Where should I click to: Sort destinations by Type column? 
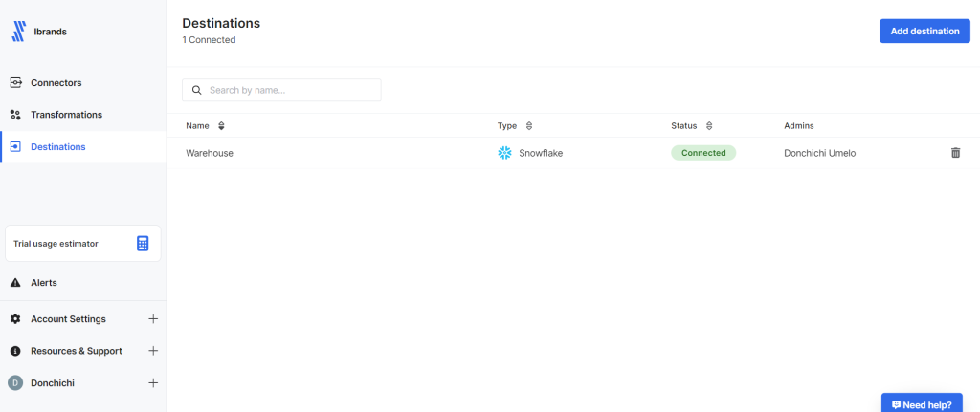pyautogui.click(x=529, y=125)
